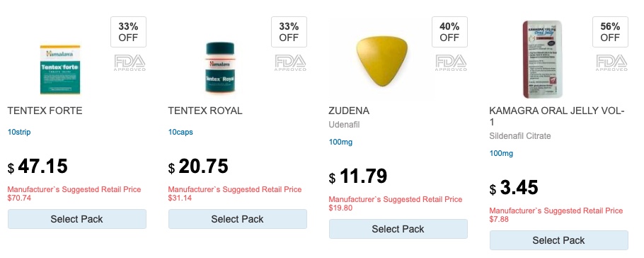Click the FDA Approved badge on Tentex Royal

(x=290, y=63)
